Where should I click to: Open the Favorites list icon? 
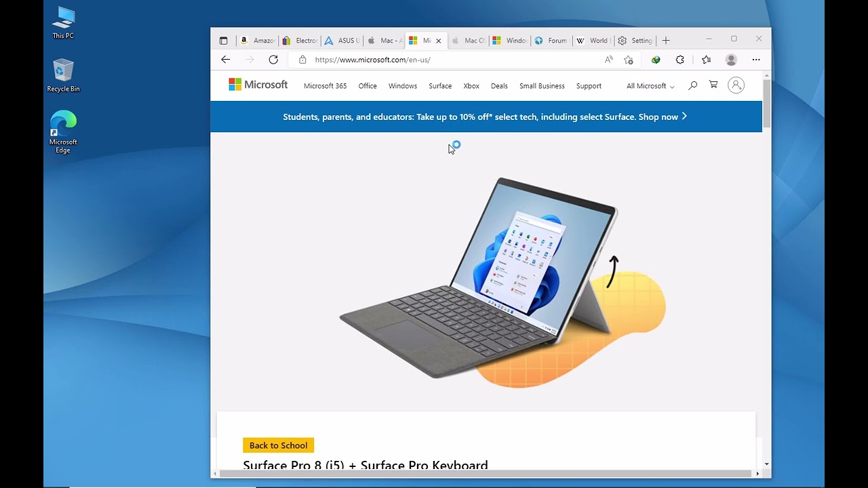(x=707, y=60)
